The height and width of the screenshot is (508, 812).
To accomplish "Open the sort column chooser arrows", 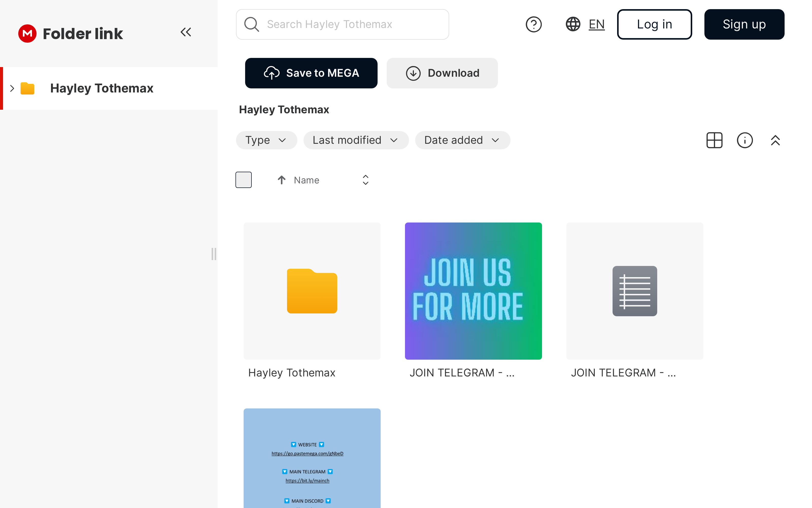I will 366,180.
